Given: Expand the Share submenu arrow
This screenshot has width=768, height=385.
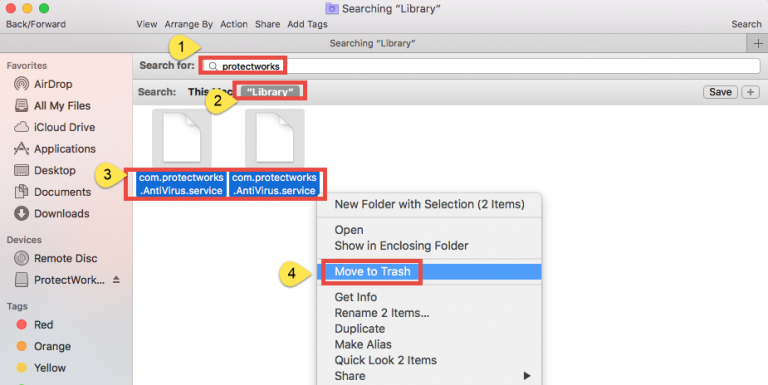Looking at the screenshot, I should (527, 376).
